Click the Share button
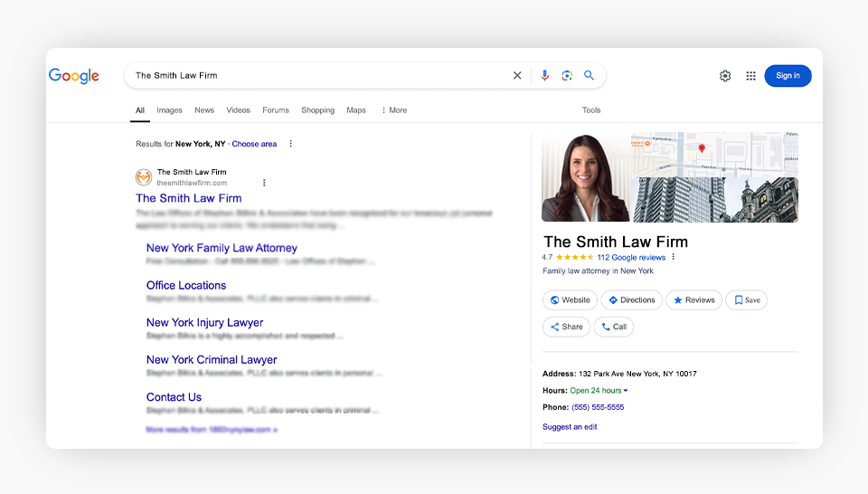Viewport: 868px width, 494px height. point(566,327)
